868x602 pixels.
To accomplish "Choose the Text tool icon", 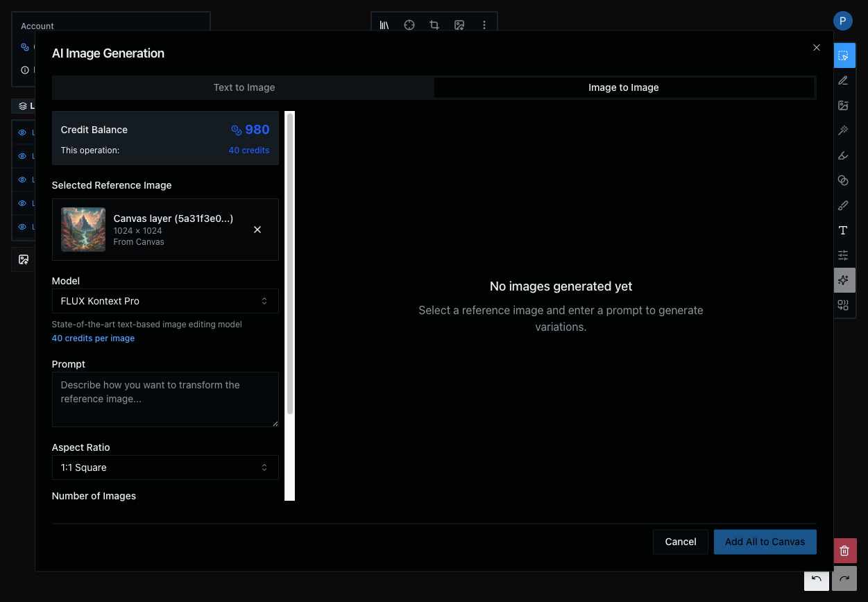I will click(843, 230).
